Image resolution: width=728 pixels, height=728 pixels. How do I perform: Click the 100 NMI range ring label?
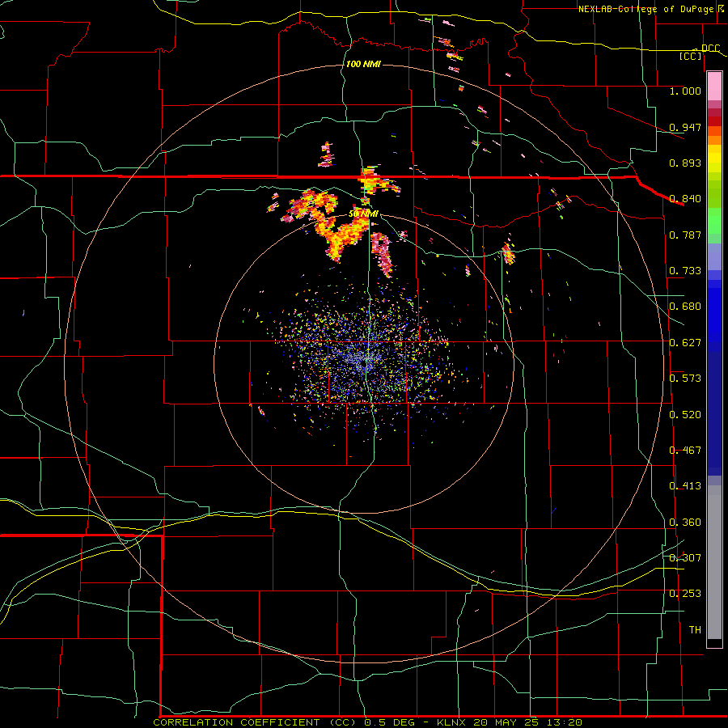tap(363, 64)
